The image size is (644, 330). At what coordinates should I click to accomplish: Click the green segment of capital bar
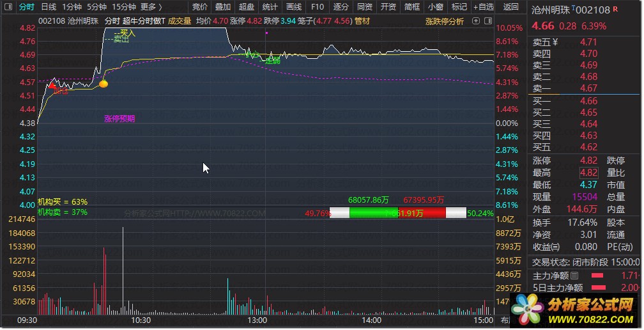374,212
